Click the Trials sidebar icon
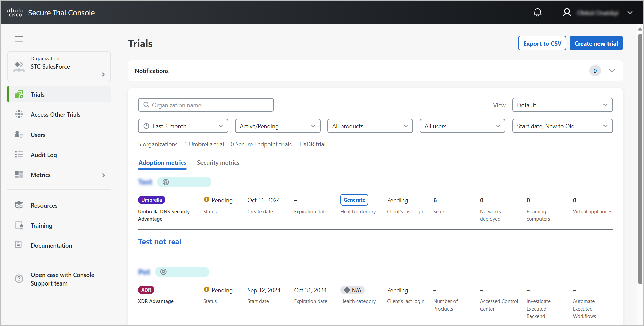 click(x=19, y=95)
